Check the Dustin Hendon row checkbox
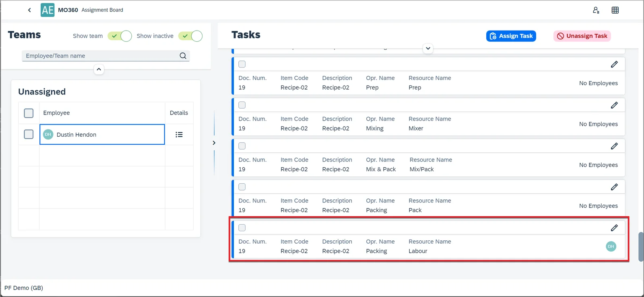Screen dimensions: 644x297 tap(29, 134)
